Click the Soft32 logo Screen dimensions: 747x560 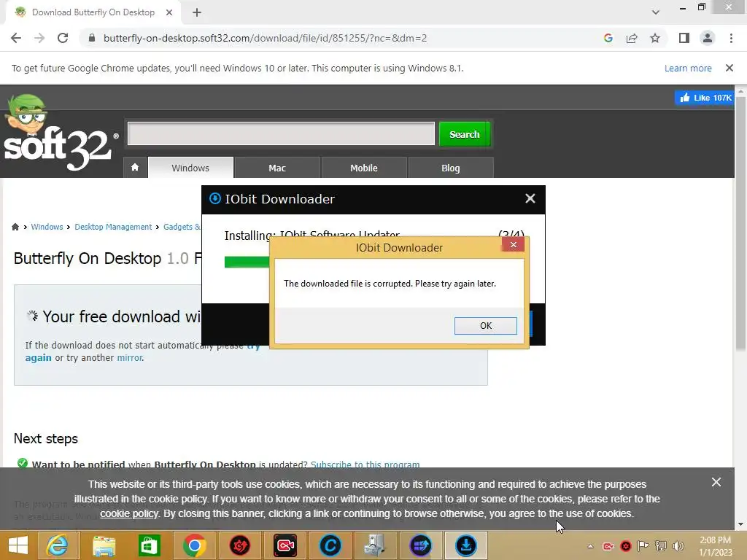click(60, 133)
